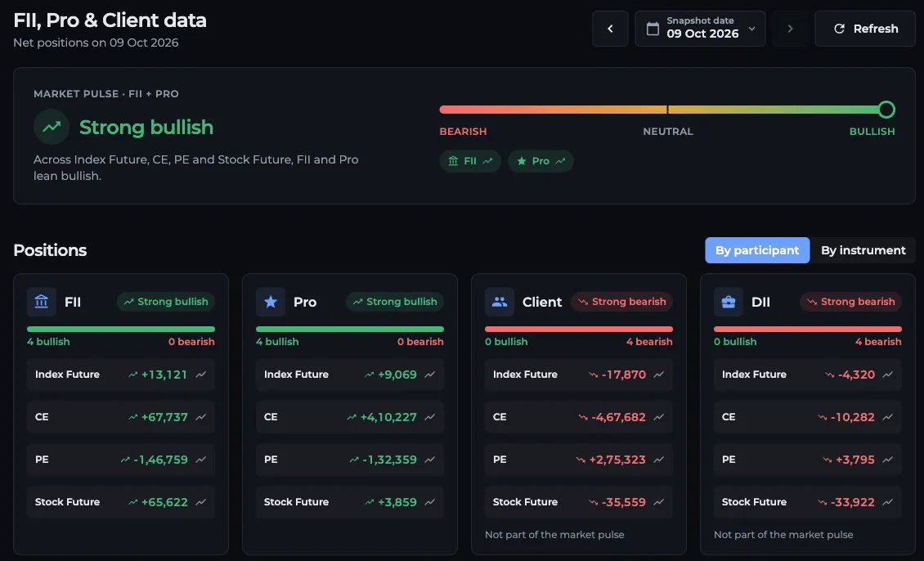Open chart icon for DII CE
The width and height of the screenshot is (924, 561).
888,417
